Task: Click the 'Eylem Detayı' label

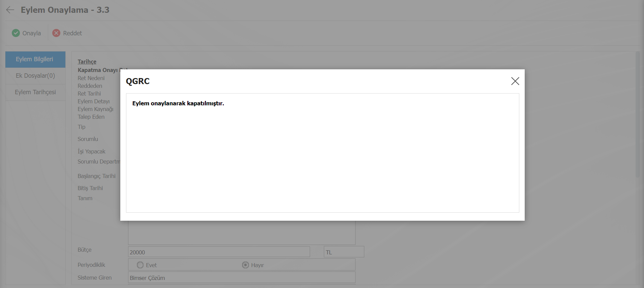Action: [93, 101]
